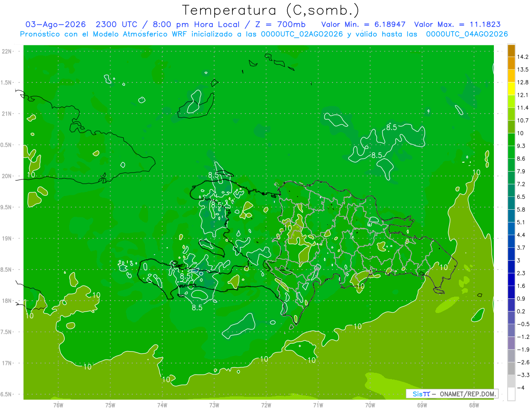532x411 pixels.
Task: Click the "69W" longitude label
Action: click(422, 405)
